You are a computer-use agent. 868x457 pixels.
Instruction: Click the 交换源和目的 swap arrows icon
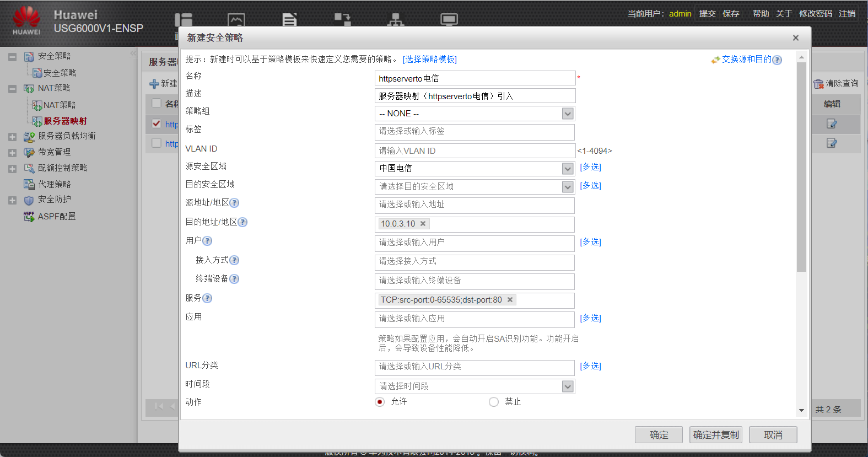(715, 60)
